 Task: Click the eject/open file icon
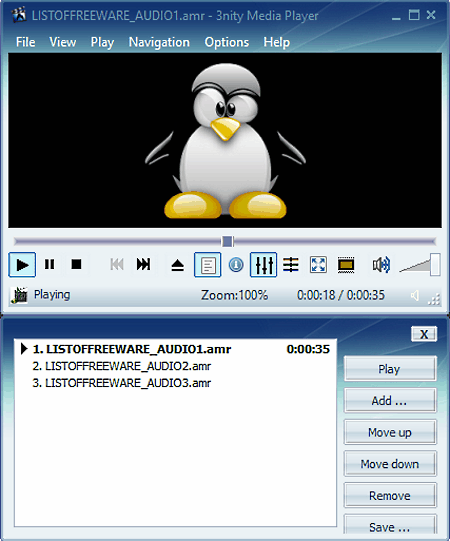click(x=177, y=265)
